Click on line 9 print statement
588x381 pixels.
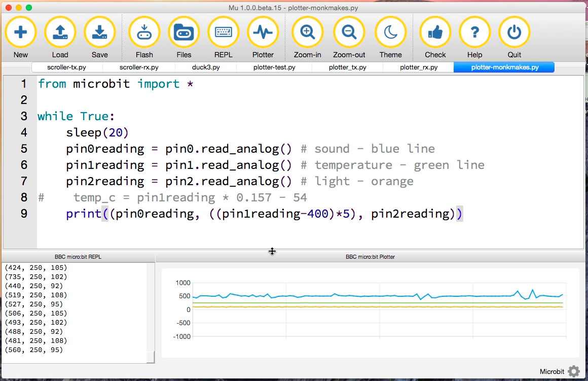(x=264, y=214)
